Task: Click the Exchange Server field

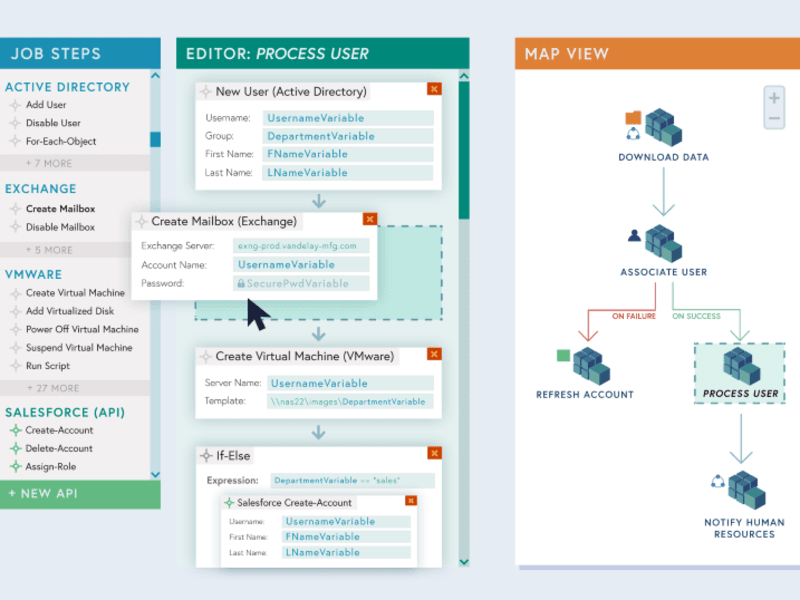Action: 301,246
